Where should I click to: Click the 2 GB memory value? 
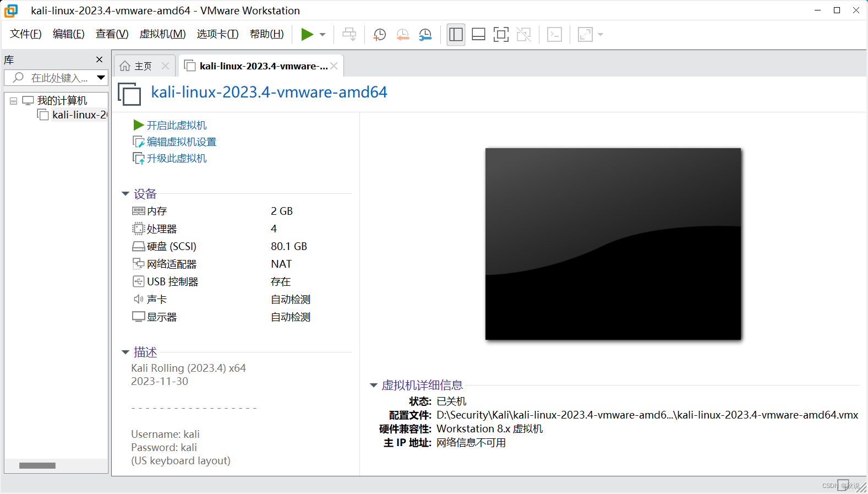pyautogui.click(x=282, y=211)
